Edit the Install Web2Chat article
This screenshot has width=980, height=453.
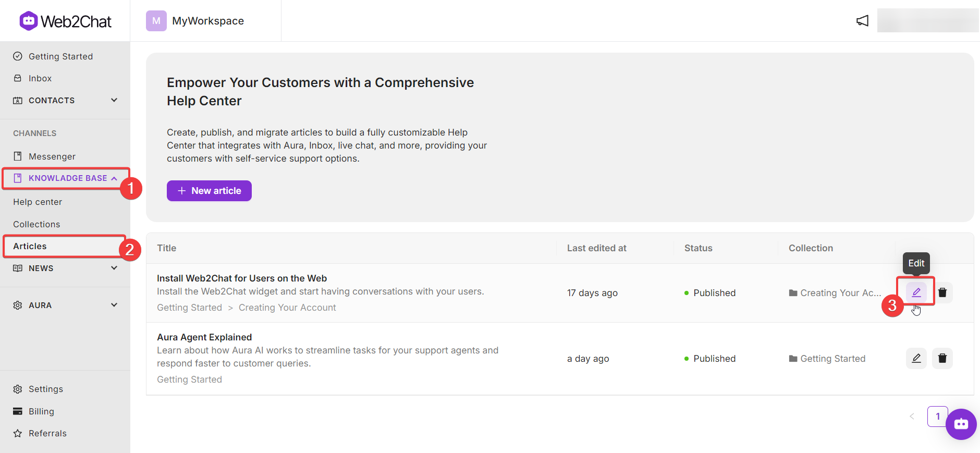coord(916,292)
